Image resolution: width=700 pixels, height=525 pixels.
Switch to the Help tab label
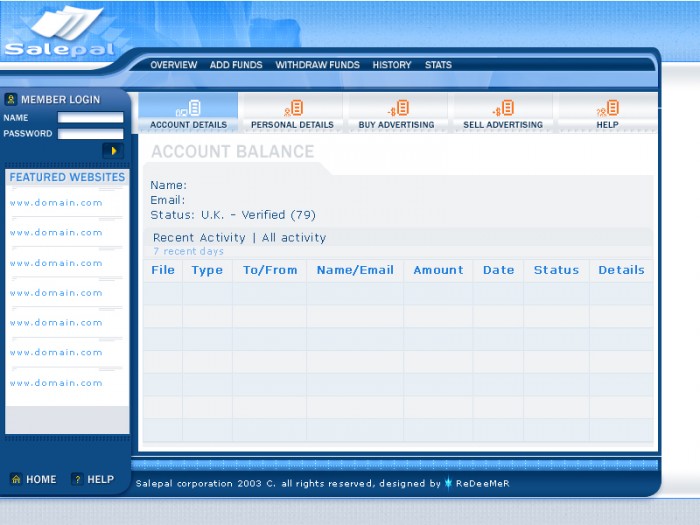(608, 125)
